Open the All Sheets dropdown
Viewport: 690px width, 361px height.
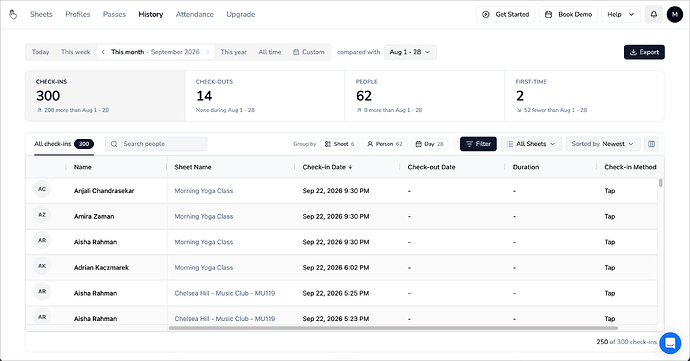click(x=531, y=144)
